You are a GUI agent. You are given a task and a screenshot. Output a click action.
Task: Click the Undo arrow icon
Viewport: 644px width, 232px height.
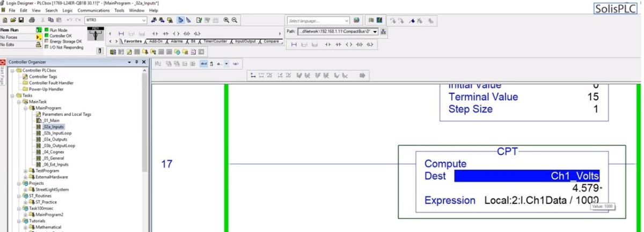click(x=69, y=20)
